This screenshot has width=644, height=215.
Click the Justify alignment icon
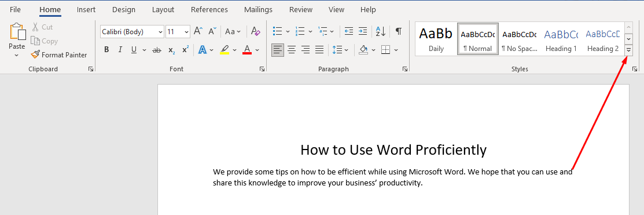coord(319,50)
